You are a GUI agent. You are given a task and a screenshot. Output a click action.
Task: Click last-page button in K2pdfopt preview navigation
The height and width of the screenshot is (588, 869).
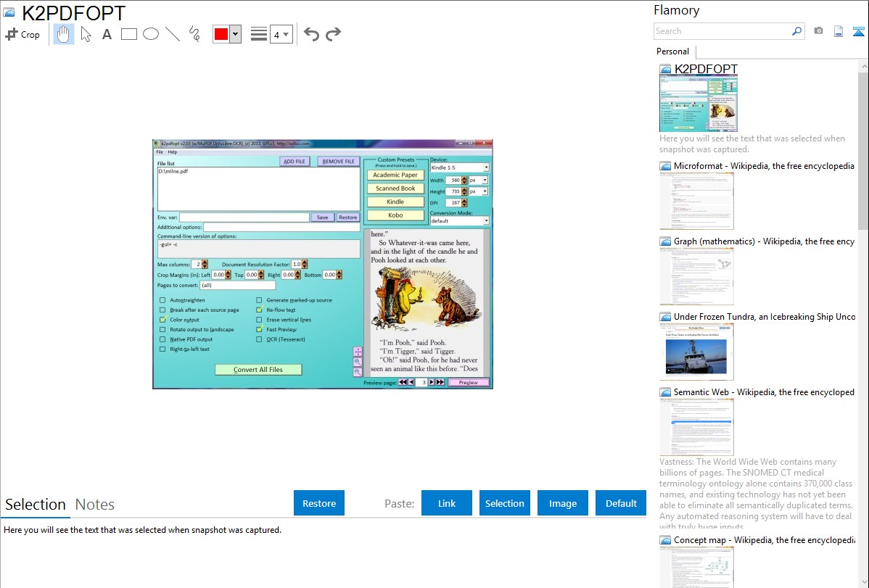coord(440,382)
